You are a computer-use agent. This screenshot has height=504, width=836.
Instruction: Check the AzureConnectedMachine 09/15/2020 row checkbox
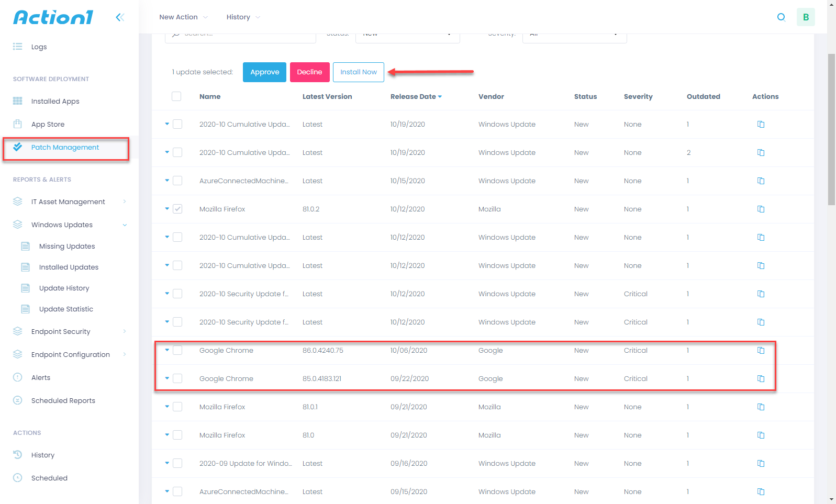pyautogui.click(x=177, y=491)
